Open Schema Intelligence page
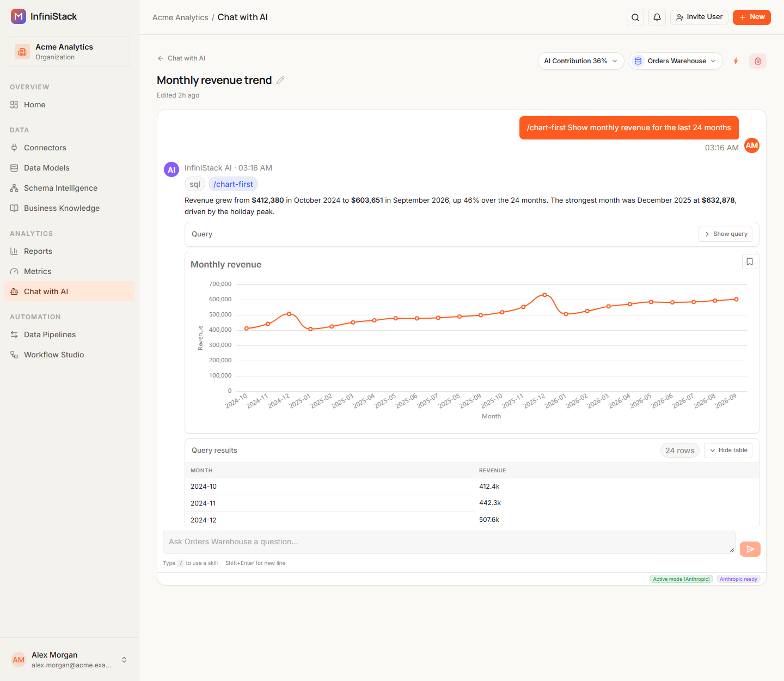Viewport: 784px width, 681px height. [69, 188]
